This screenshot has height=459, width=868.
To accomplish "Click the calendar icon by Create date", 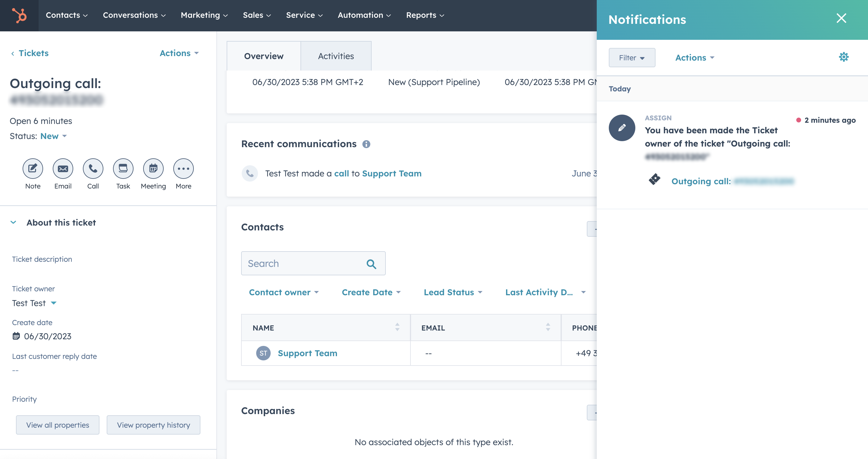I will (16, 336).
